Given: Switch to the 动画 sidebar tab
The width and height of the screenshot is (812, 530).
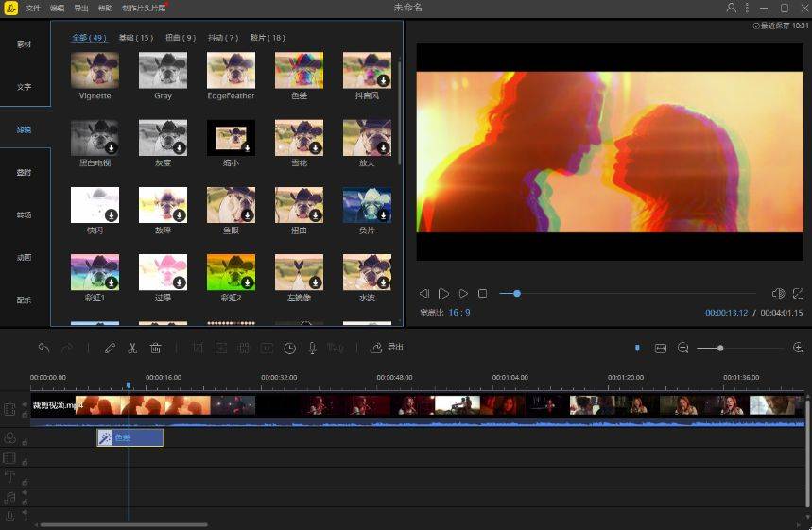Looking at the screenshot, I should click(x=25, y=257).
